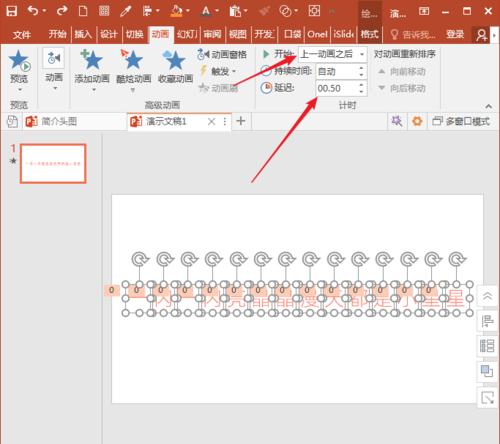The image size is (500, 444).
Task: Click Move Earlier (向前移动) button
Action: (x=402, y=71)
